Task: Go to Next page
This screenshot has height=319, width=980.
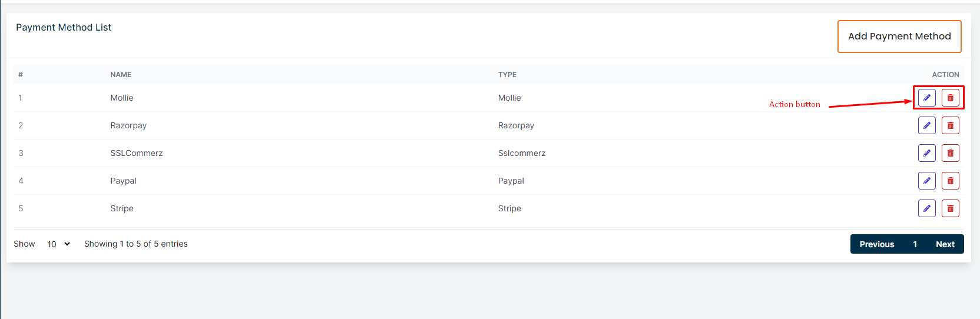Action: 945,244
